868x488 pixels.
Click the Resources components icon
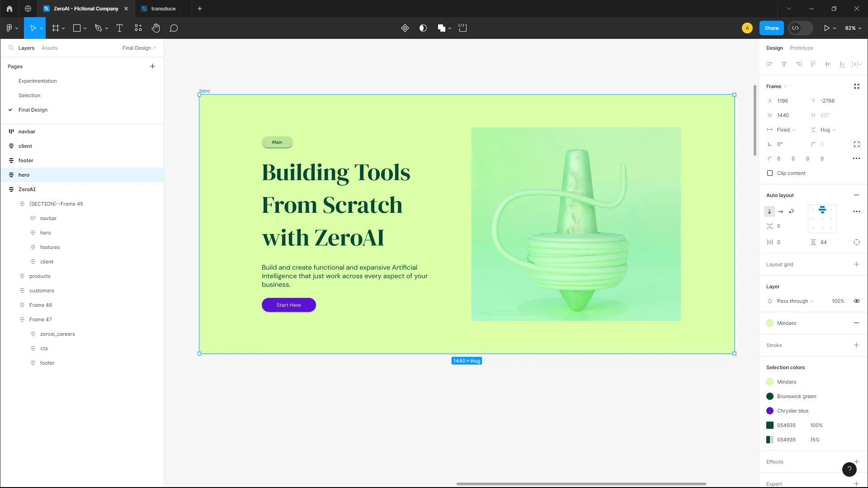tap(138, 28)
